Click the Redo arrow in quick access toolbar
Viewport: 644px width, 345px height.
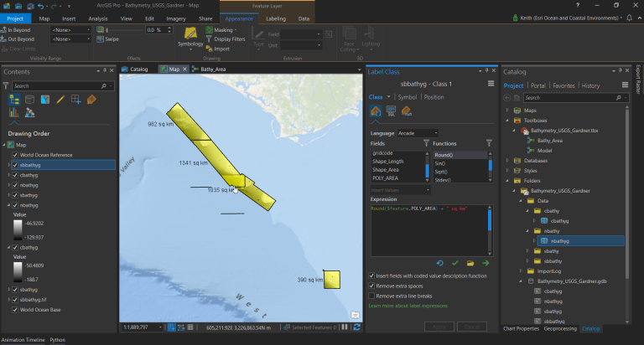[54, 6]
